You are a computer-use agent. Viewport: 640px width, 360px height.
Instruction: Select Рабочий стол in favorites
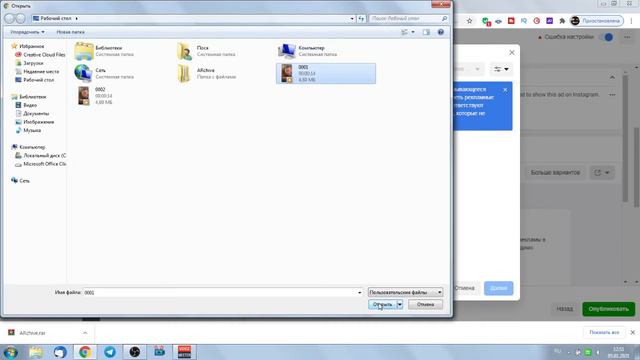click(38, 80)
